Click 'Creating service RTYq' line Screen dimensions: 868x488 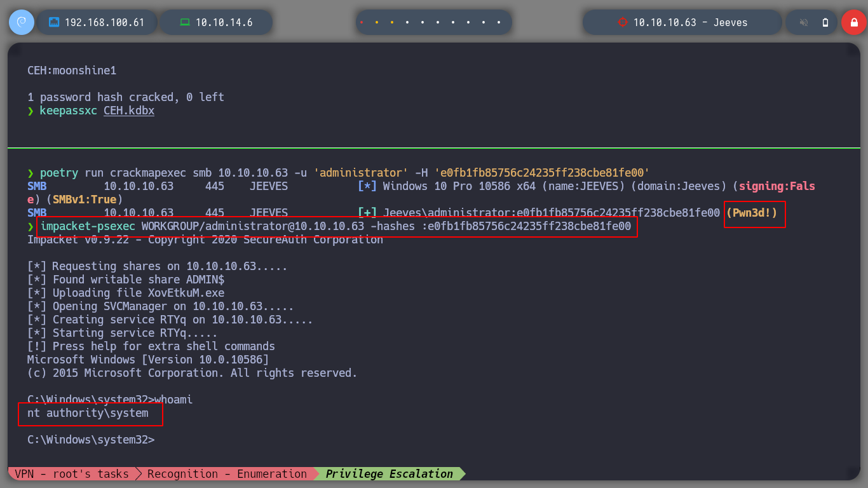170,320
